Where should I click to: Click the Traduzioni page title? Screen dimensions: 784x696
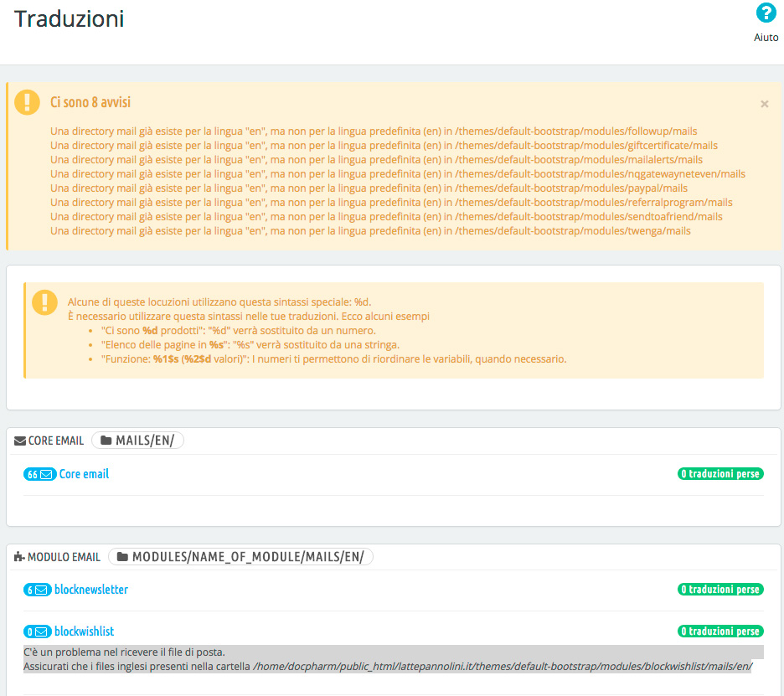pyautogui.click(x=70, y=19)
